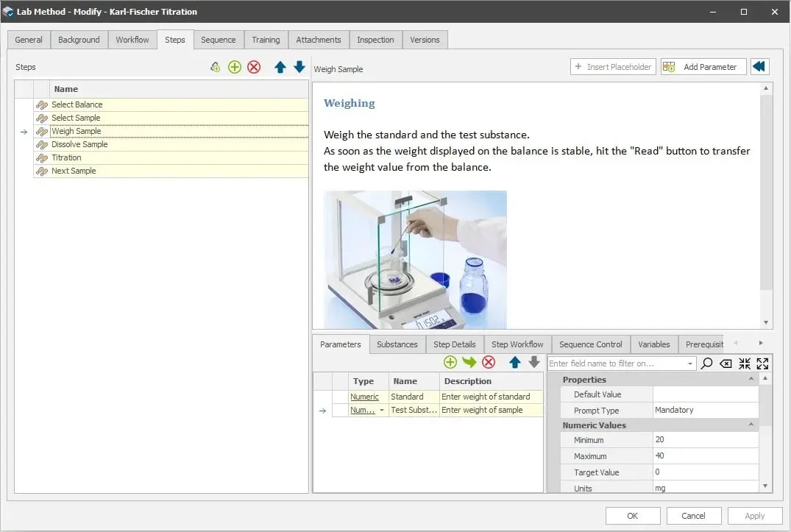Open the Type dropdown for Test Substance row
The image size is (791, 532).
pos(382,411)
